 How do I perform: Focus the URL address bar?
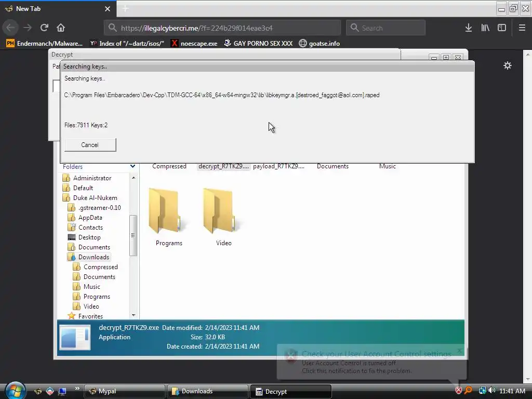pos(222,28)
